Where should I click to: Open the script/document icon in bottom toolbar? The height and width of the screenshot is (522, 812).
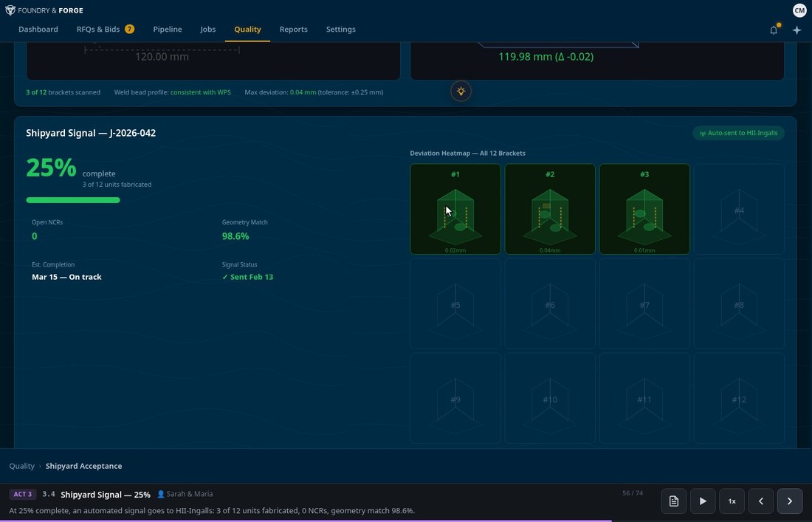click(673, 501)
